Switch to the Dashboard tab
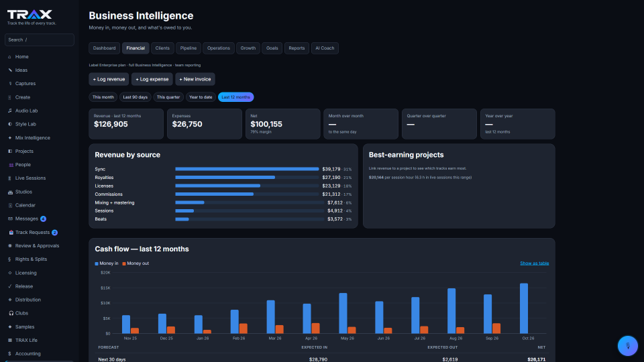The width and height of the screenshot is (644, 362). click(x=105, y=48)
